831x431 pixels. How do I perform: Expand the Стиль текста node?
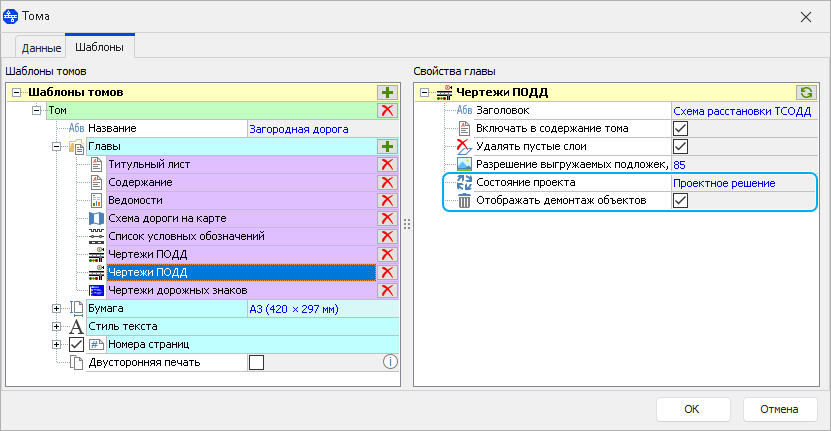pos(57,326)
